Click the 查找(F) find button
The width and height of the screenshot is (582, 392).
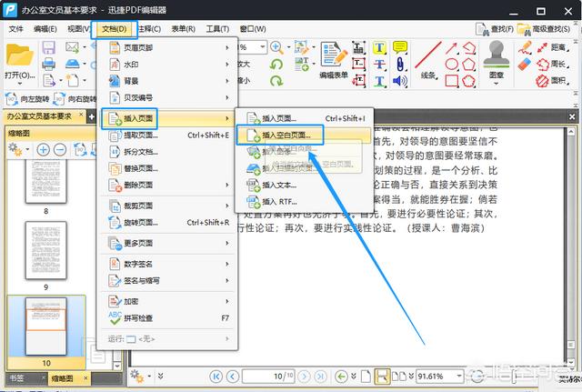495,29
